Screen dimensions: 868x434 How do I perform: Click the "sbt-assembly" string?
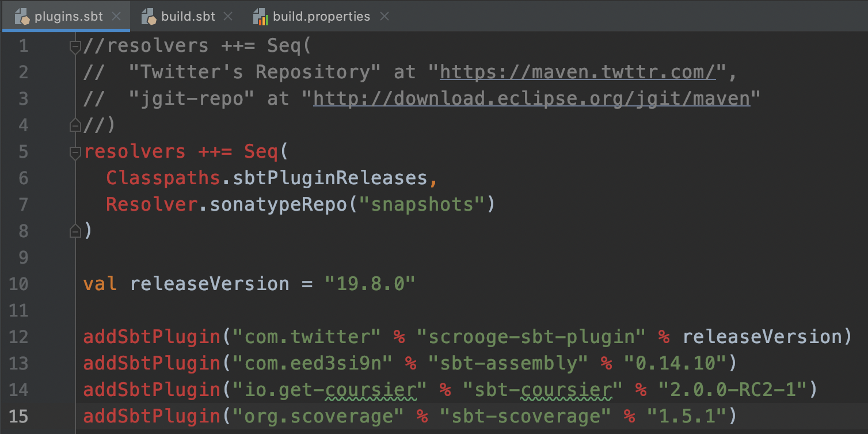(508, 363)
